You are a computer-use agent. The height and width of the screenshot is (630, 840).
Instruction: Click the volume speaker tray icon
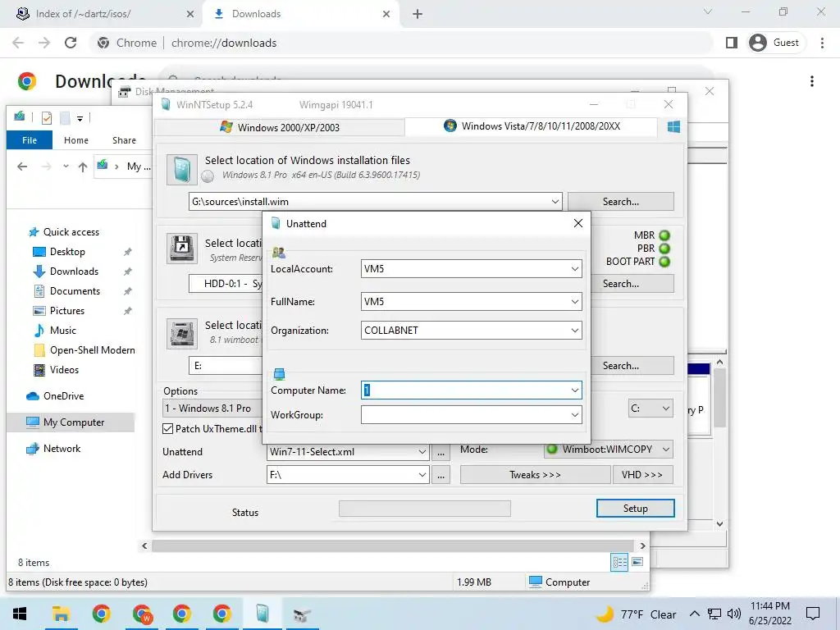734,614
